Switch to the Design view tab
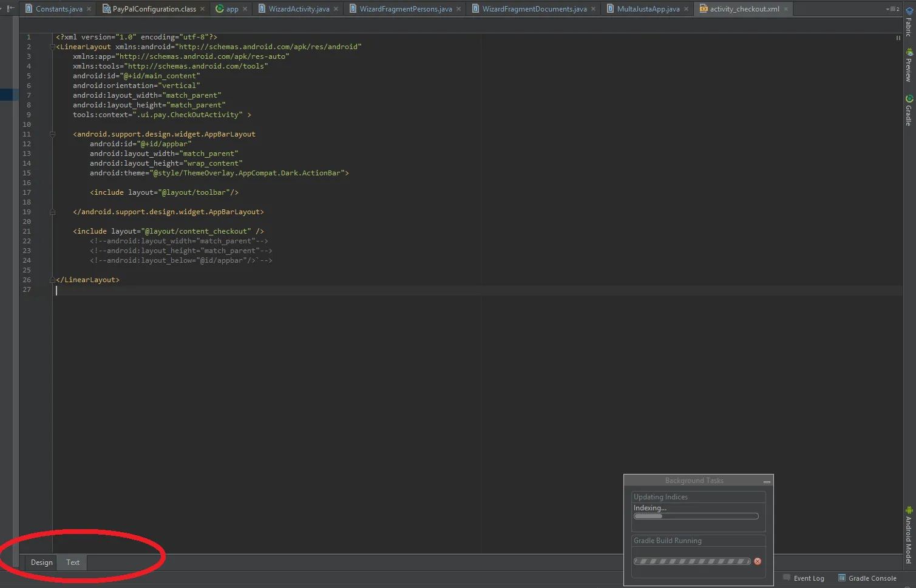This screenshot has width=916, height=588. pyautogui.click(x=41, y=563)
